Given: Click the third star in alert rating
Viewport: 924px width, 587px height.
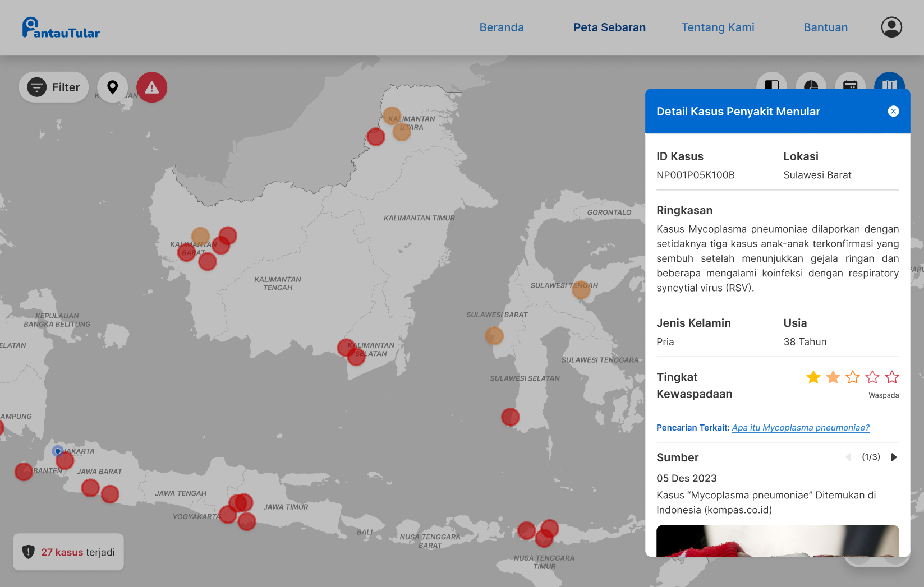Looking at the screenshot, I should [x=852, y=377].
